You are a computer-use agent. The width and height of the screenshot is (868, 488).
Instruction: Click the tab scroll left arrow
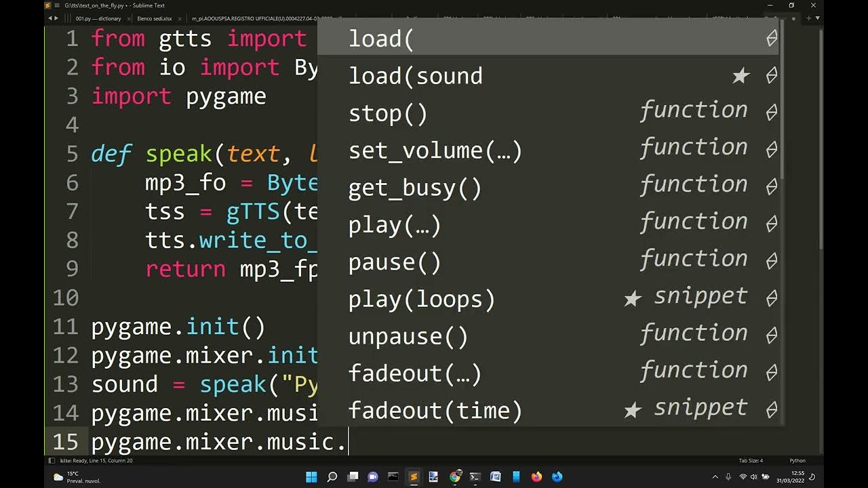point(50,18)
